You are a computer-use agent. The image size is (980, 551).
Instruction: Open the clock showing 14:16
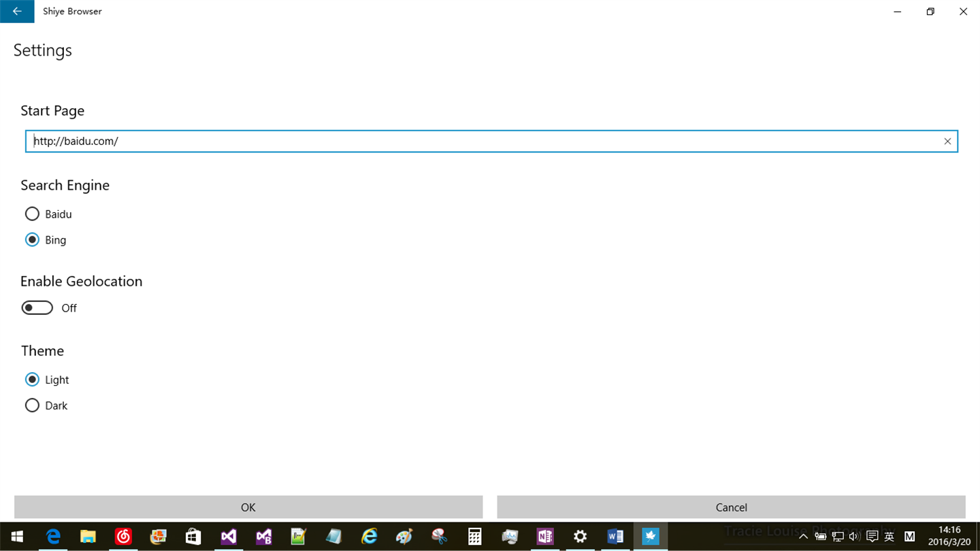pyautogui.click(x=949, y=536)
